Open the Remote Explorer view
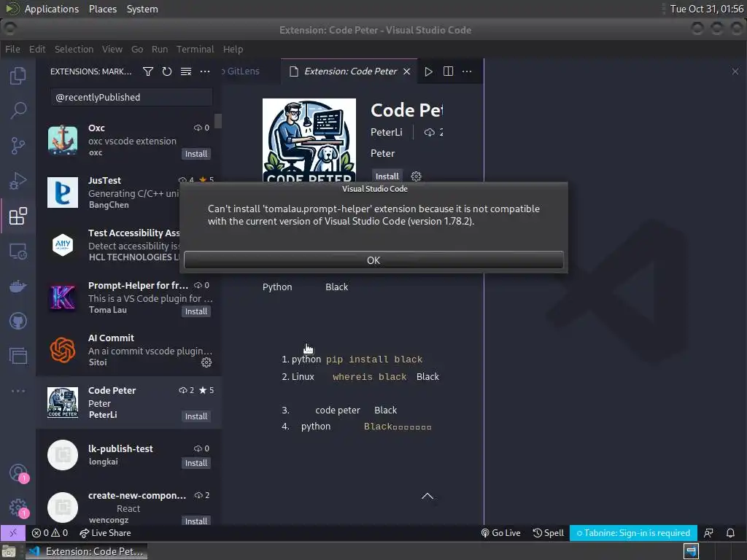 click(18, 251)
